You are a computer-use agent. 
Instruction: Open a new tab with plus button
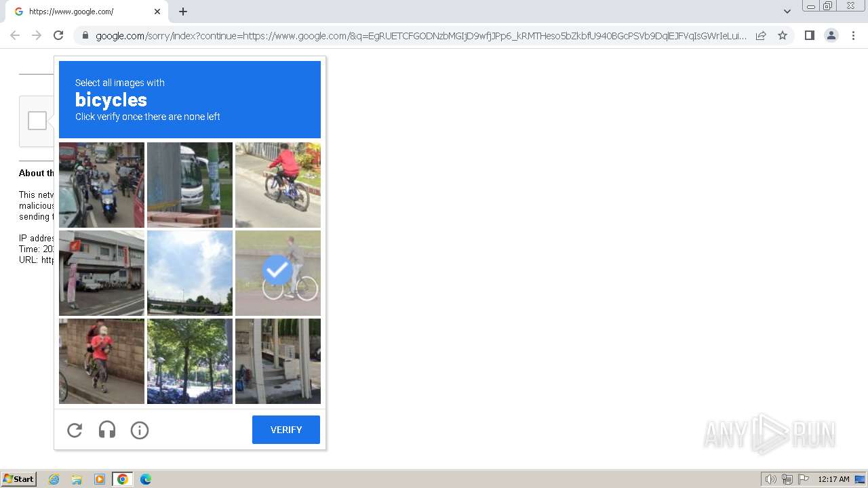(x=183, y=12)
